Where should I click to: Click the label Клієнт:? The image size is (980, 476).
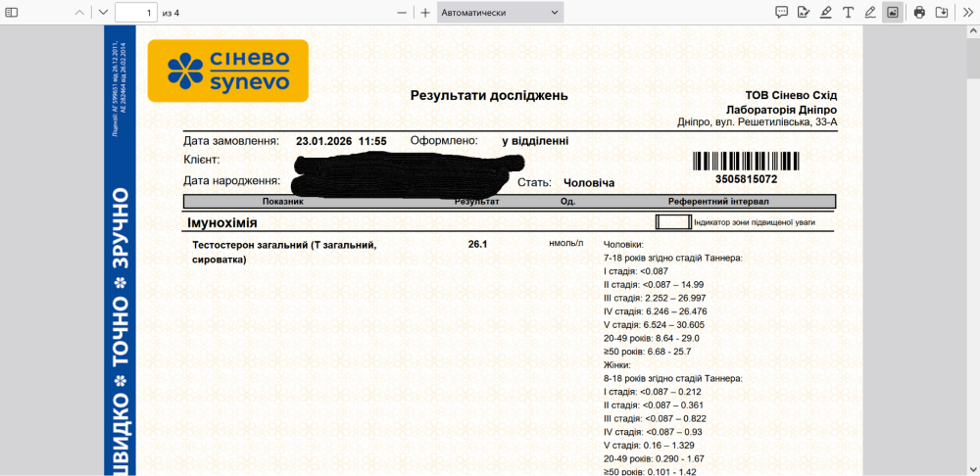click(x=201, y=160)
